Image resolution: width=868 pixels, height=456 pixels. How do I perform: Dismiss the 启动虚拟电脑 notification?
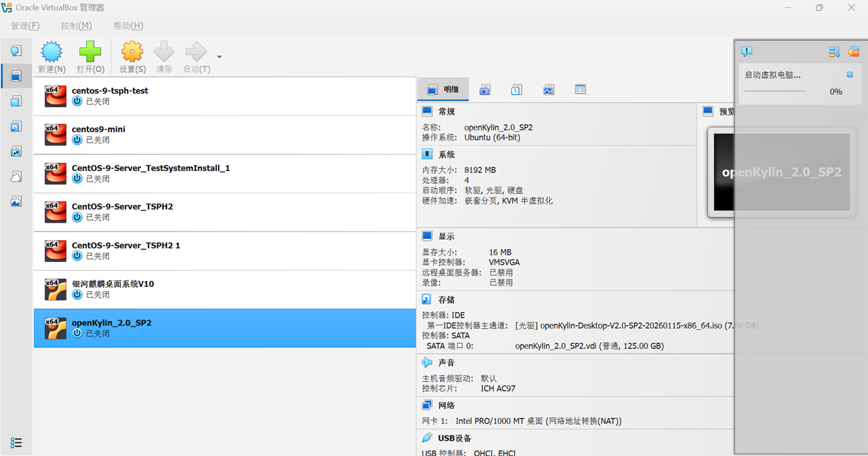pos(850,75)
